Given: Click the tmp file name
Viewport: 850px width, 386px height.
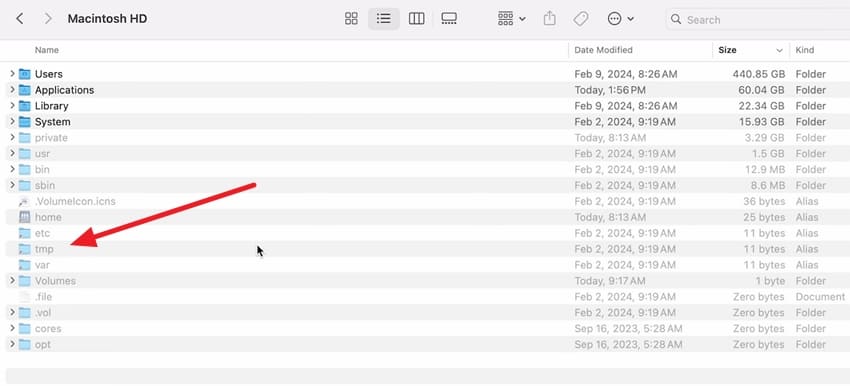Looking at the screenshot, I should pyautogui.click(x=44, y=249).
